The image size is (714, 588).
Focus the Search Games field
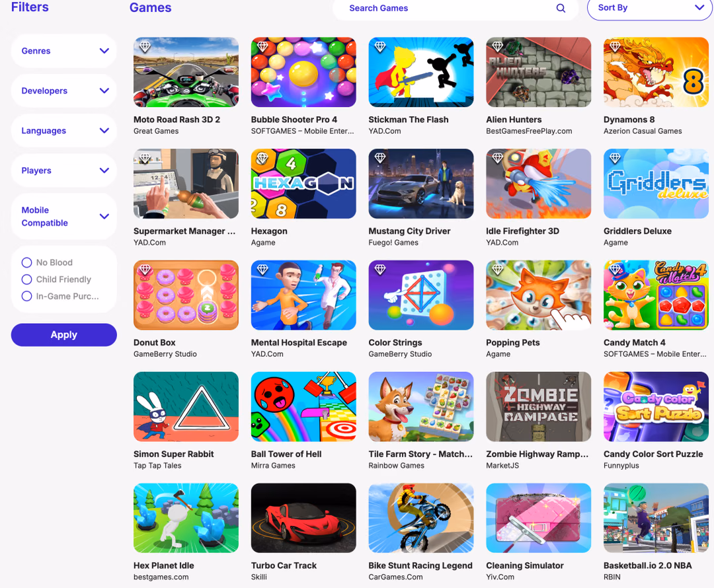click(456, 8)
